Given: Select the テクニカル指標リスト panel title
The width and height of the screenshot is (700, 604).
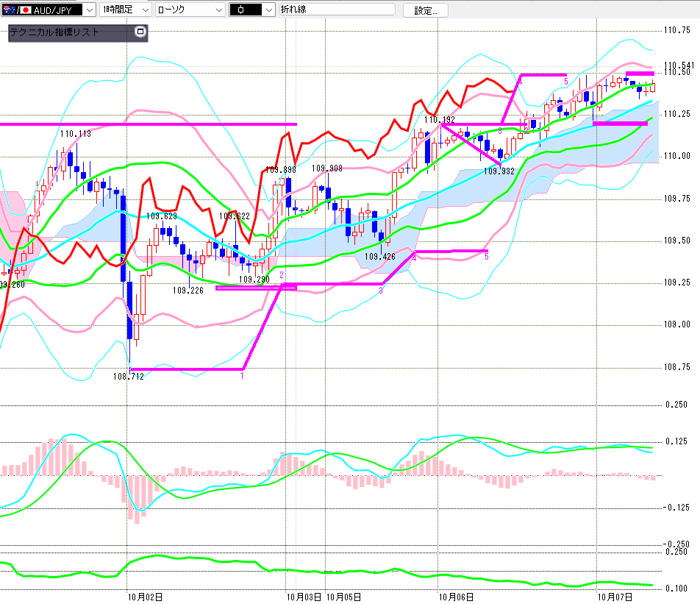Looking at the screenshot, I should [x=54, y=32].
